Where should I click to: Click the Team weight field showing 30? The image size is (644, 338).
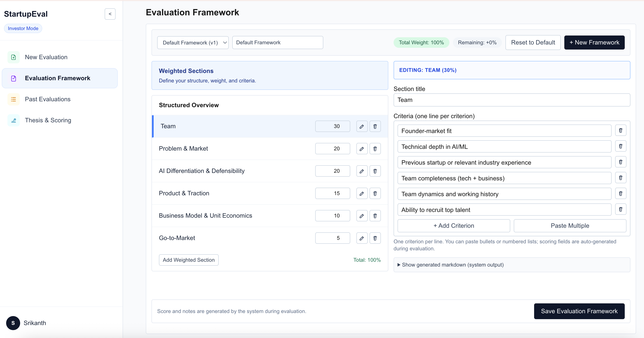click(333, 126)
